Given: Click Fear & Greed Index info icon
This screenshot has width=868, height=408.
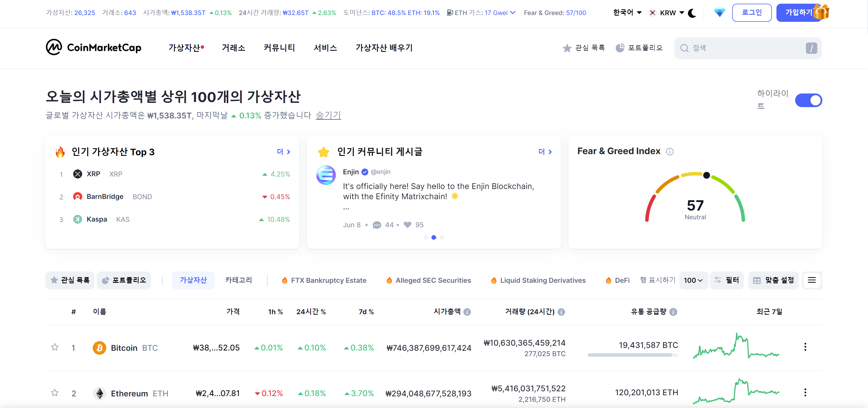Looking at the screenshot, I should [670, 152].
